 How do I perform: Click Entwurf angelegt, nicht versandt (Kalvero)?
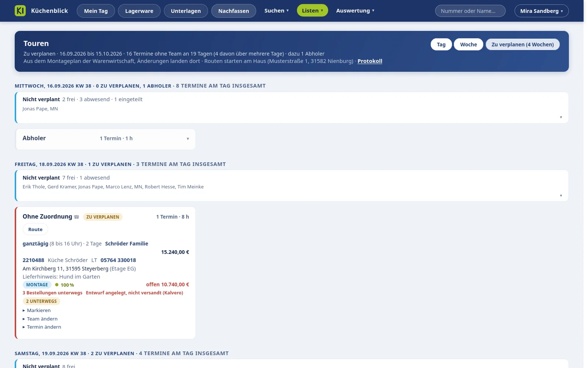(x=135, y=293)
